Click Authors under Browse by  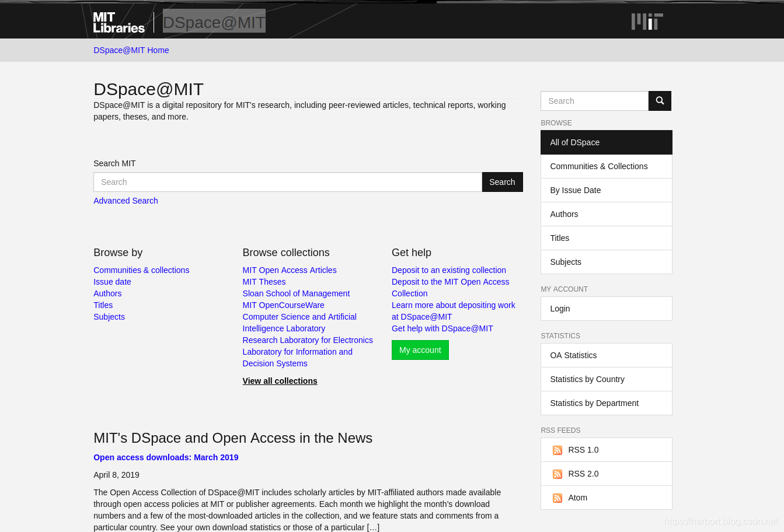coord(107,293)
